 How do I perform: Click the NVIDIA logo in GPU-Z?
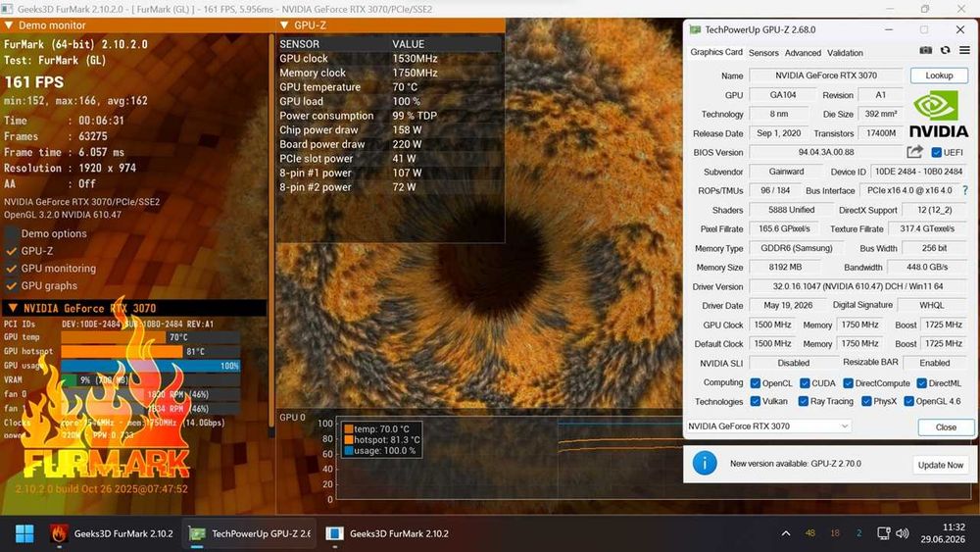point(938,115)
